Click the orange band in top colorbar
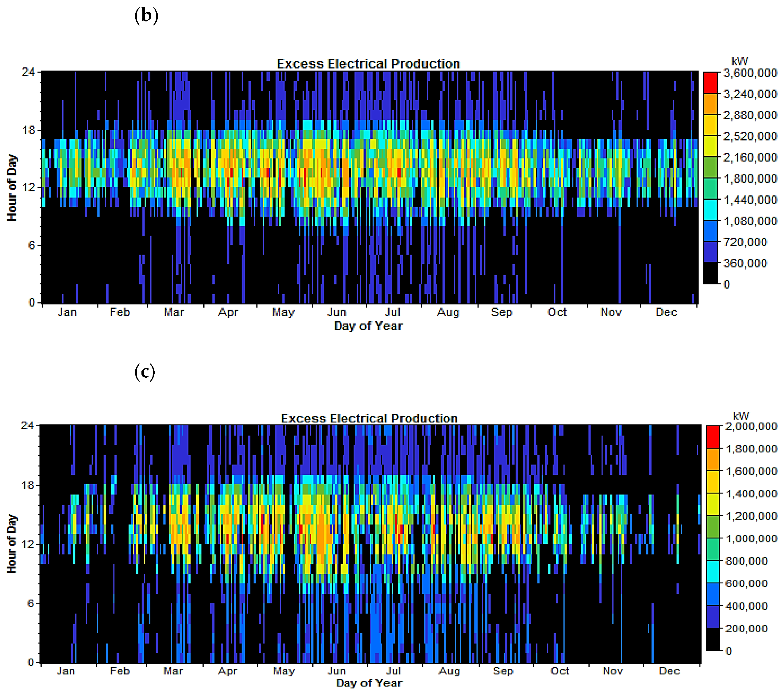Image resolution: width=784 pixels, height=691 pixels. pyautogui.click(x=710, y=104)
